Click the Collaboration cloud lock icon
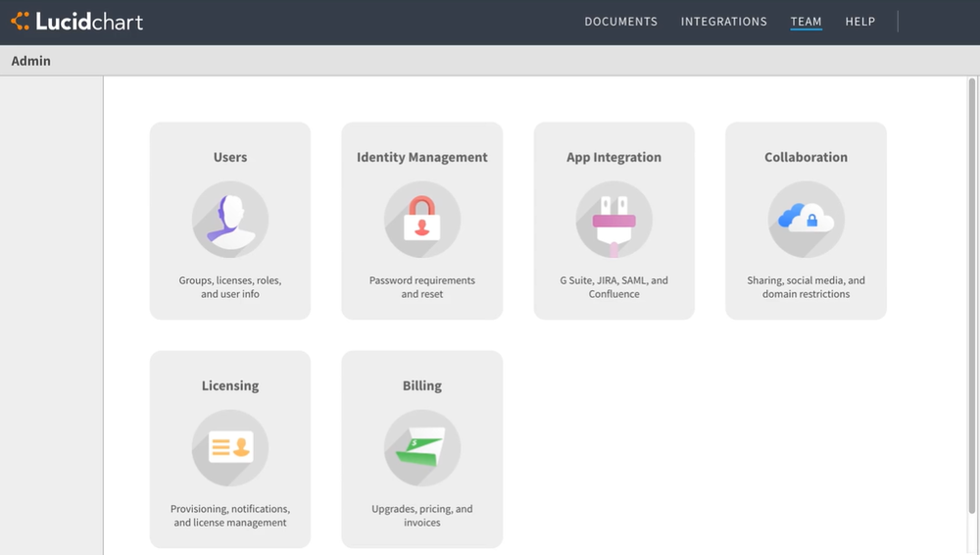Screen dimensions: 980x555 pos(806,220)
